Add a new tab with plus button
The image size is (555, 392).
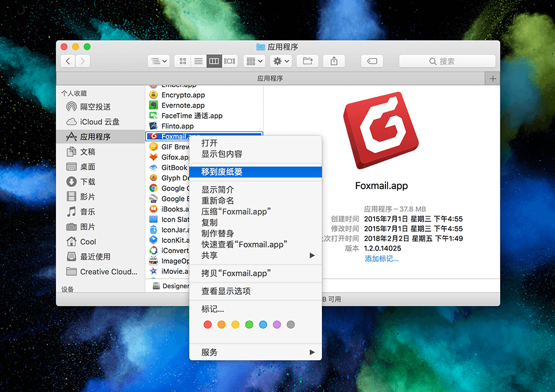(x=492, y=78)
